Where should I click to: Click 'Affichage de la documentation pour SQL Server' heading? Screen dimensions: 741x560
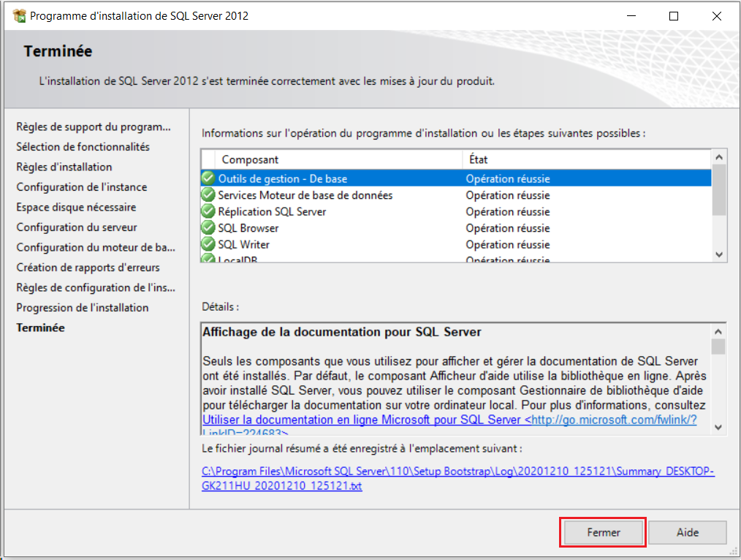pos(342,332)
